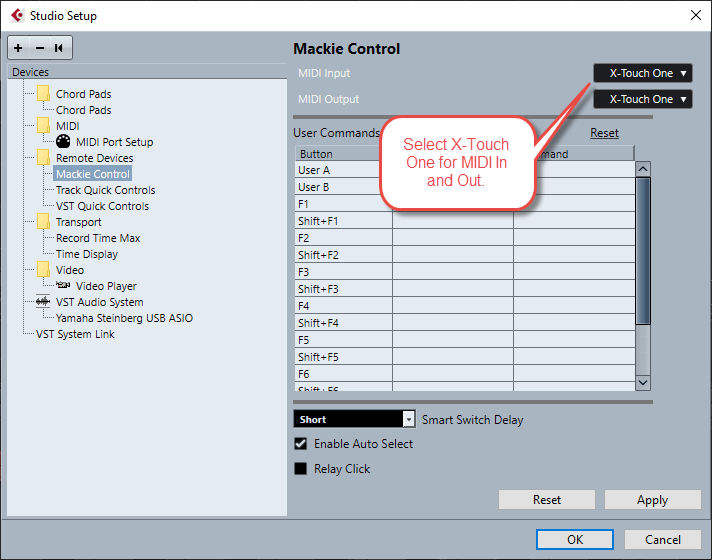Click the User Commands vertical scrollbar thumb
This screenshot has height=560, width=712.
[643, 251]
